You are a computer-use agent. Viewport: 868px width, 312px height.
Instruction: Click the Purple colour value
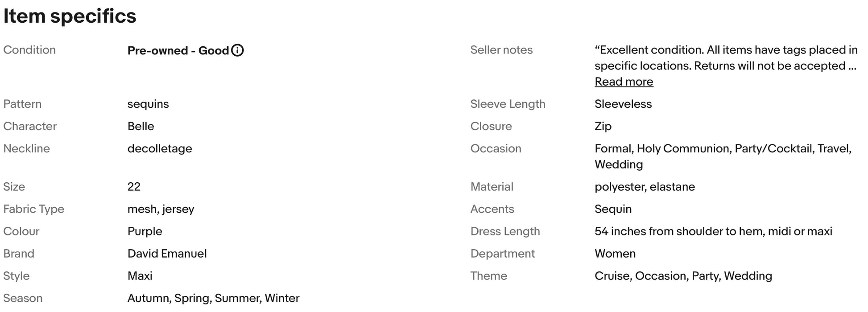pos(145,231)
